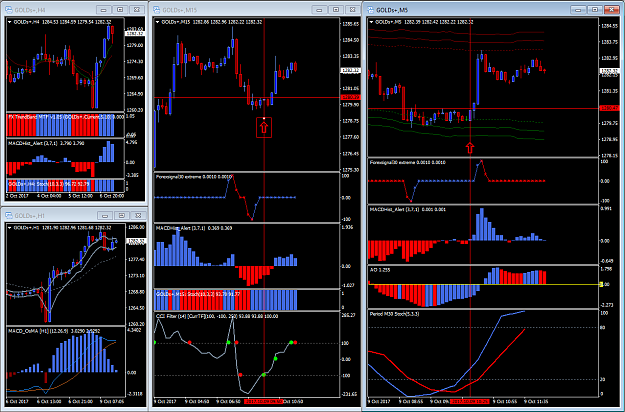Select the GOLDs+,H4 window title text

29,10
